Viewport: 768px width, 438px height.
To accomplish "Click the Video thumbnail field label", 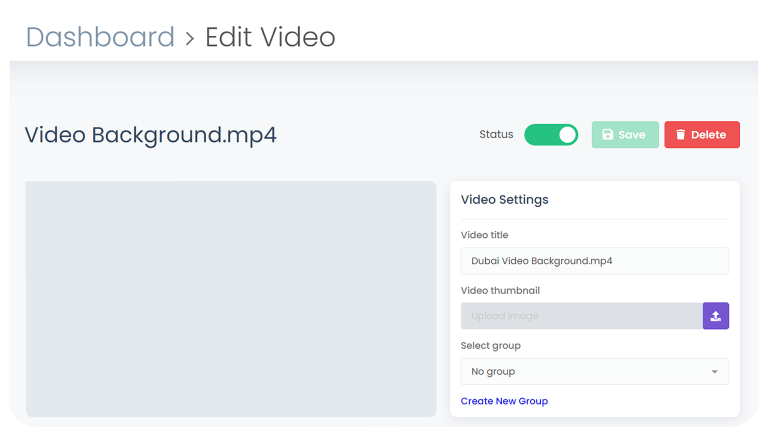I will click(x=500, y=291).
